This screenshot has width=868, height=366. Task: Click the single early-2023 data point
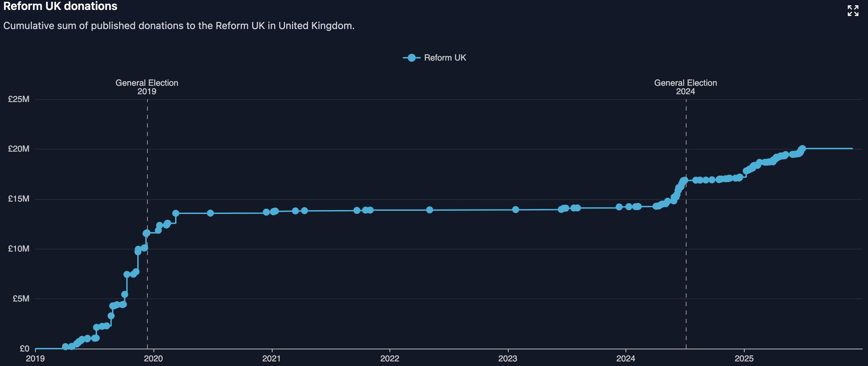click(x=516, y=209)
